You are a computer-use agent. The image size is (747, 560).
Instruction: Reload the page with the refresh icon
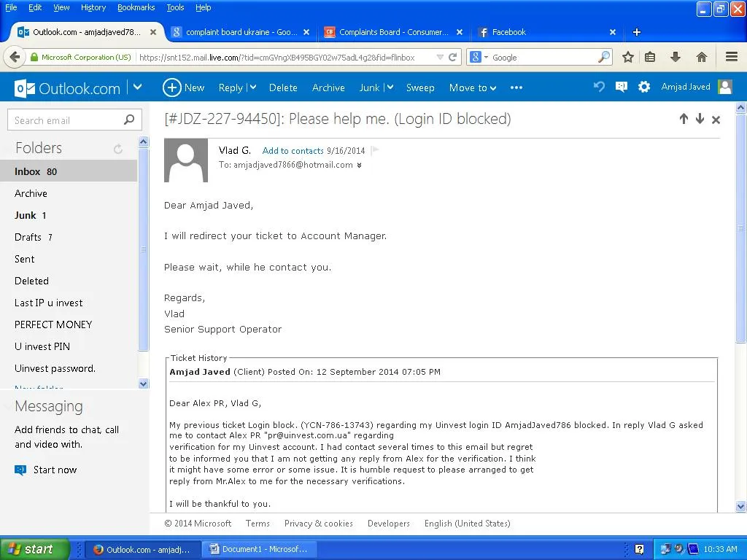click(x=452, y=58)
